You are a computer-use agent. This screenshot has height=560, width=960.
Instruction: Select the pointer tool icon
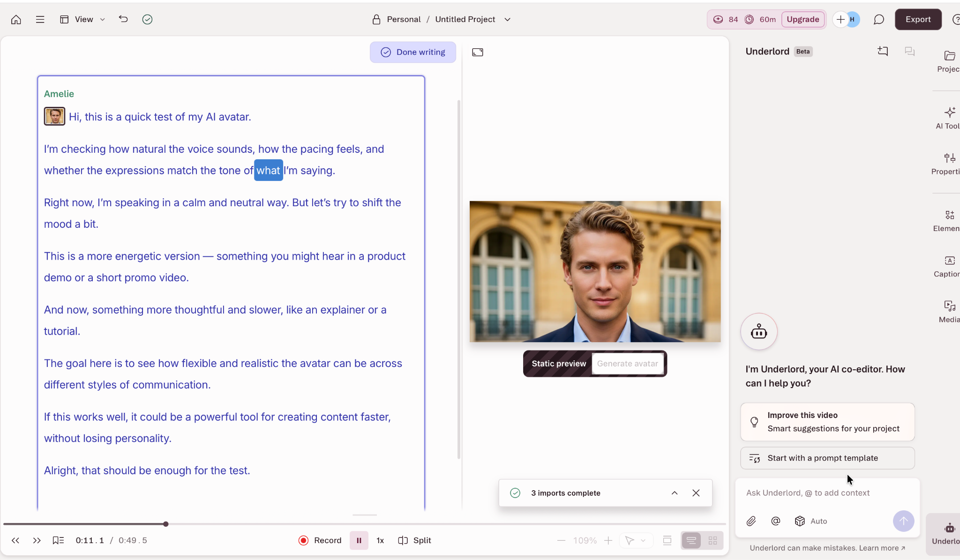tap(630, 540)
